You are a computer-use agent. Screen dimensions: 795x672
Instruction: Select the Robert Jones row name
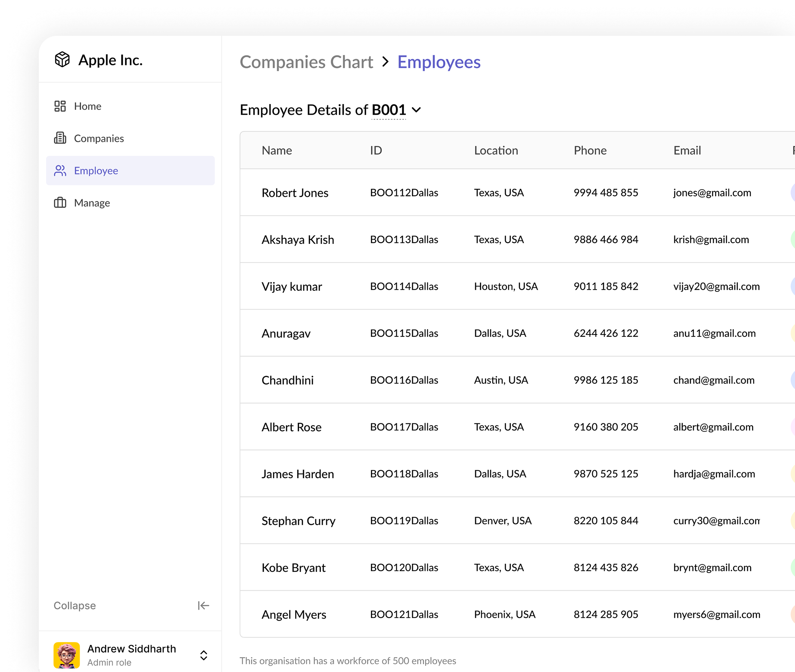click(x=295, y=193)
